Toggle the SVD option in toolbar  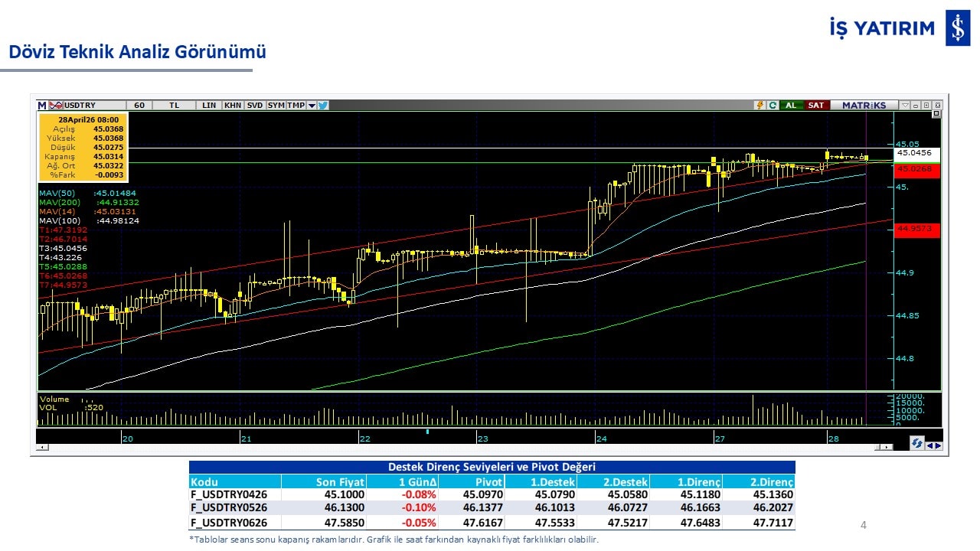(x=255, y=106)
